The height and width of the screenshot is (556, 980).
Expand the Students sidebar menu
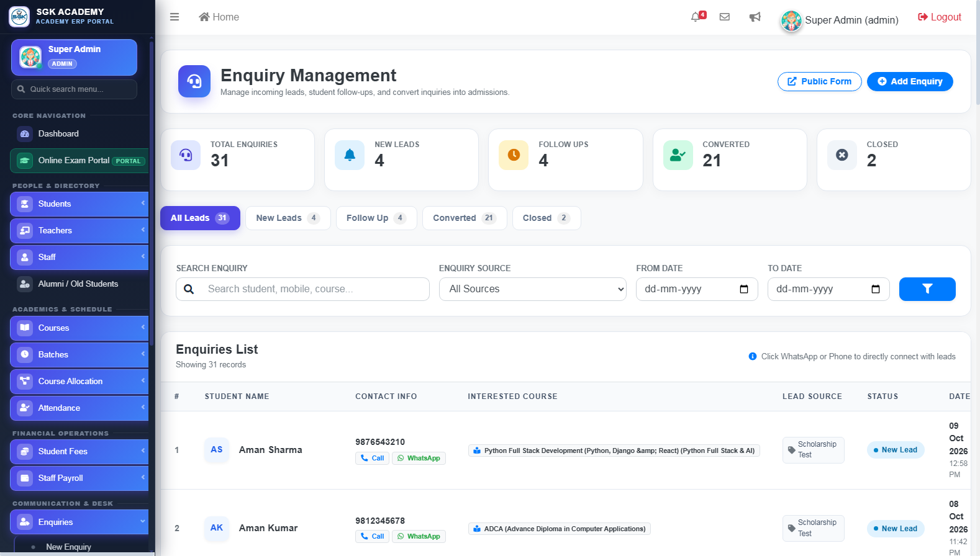(x=79, y=204)
